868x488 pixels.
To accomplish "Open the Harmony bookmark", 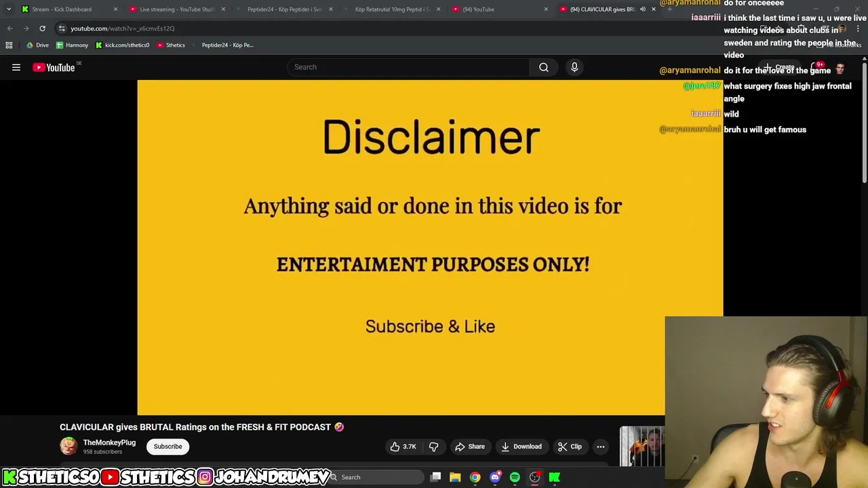I will pos(72,45).
